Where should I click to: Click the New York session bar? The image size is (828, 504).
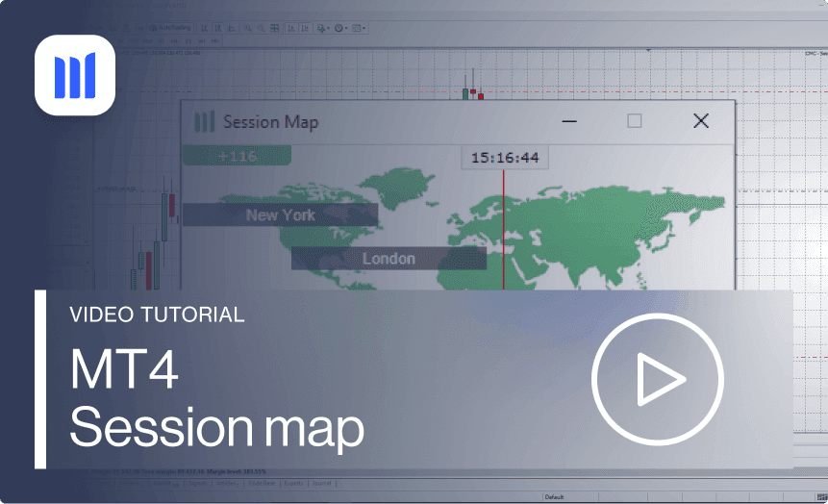[x=279, y=214]
